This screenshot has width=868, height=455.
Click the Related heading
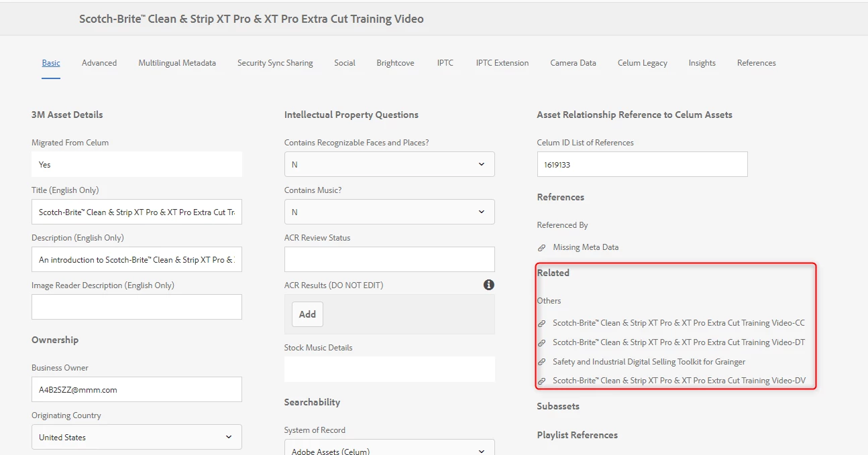(553, 273)
